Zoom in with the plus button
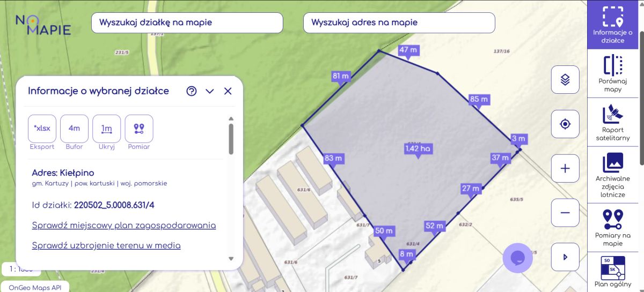This screenshot has width=644, height=292. [565, 168]
